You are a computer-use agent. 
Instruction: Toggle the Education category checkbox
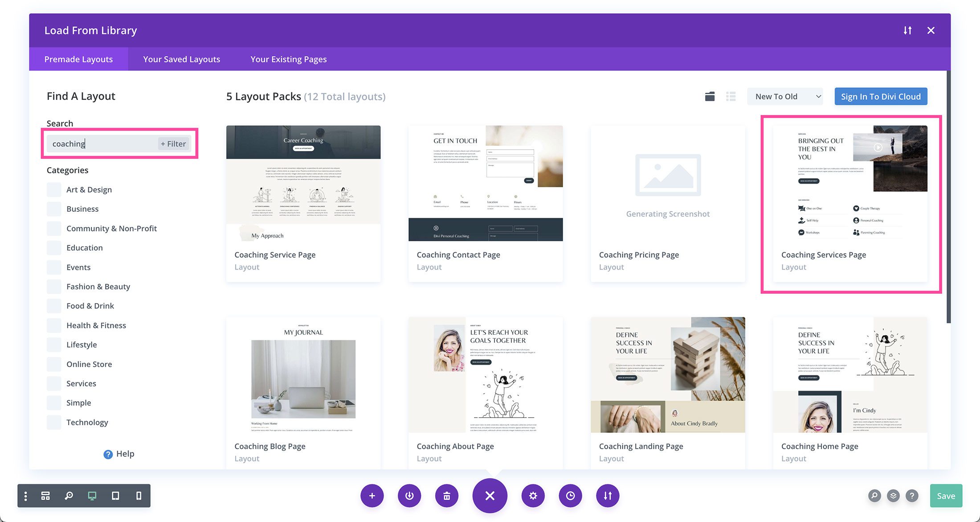[x=53, y=247]
